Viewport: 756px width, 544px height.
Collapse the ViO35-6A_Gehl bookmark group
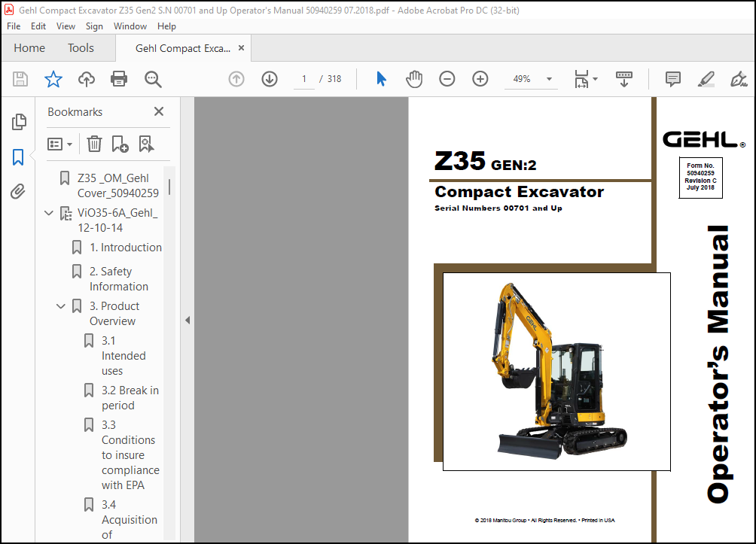(x=49, y=213)
